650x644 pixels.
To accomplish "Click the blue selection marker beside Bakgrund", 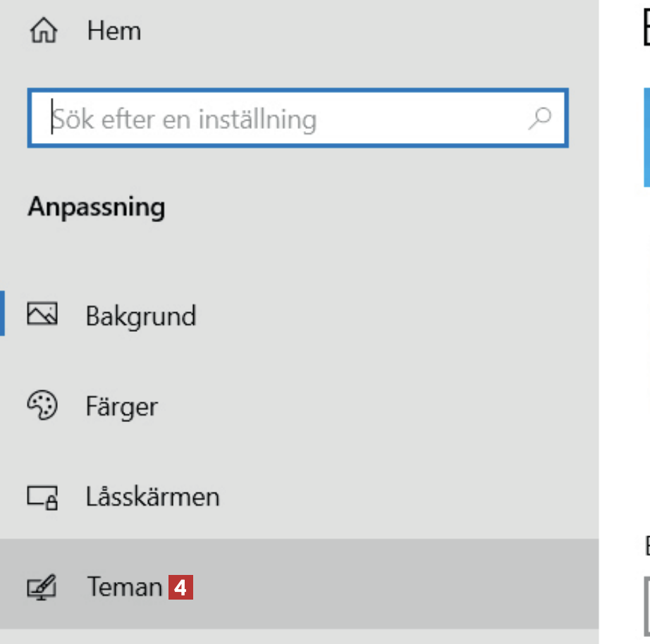I will tap(3, 314).
